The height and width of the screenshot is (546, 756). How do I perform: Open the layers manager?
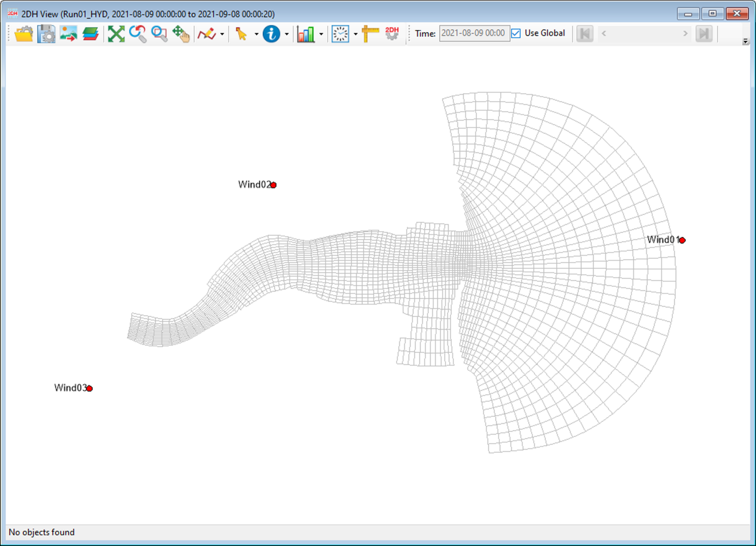coord(90,33)
